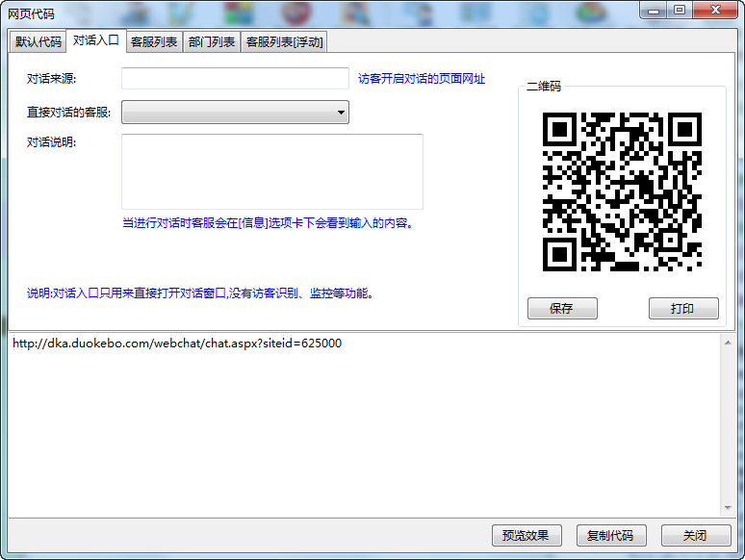Focus the 对话说明 text area
The image size is (745, 560).
[x=271, y=171]
